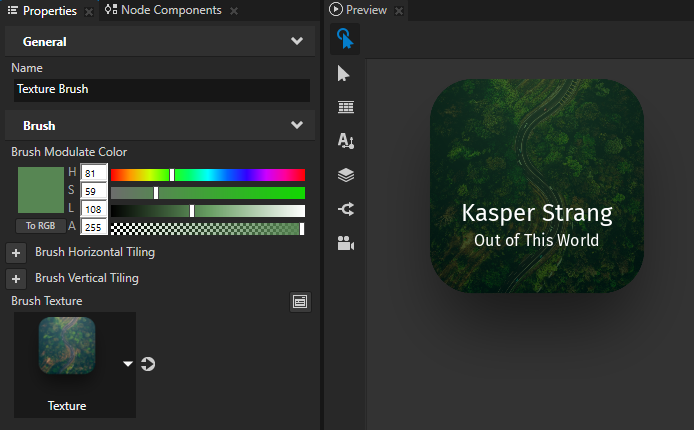694x430 pixels.
Task: Click the state transition arrows icon
Action: [x=346, y=209]
